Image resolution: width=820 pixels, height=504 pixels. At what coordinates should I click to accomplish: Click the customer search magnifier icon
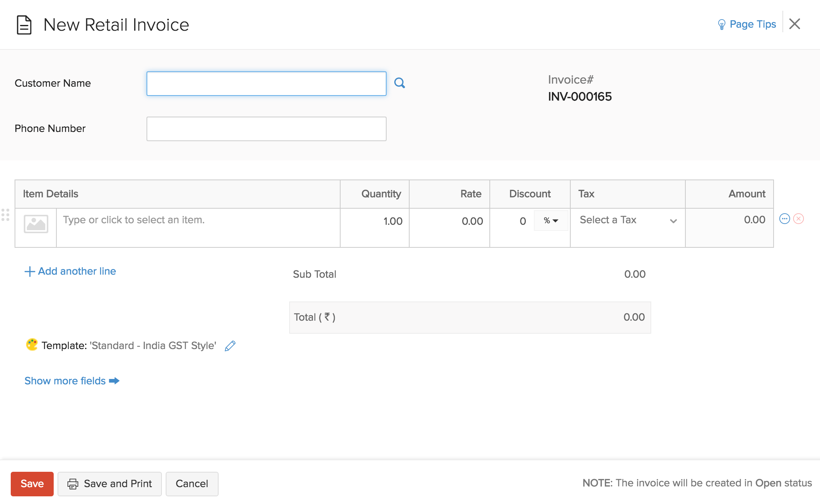(x=399, y=83)
